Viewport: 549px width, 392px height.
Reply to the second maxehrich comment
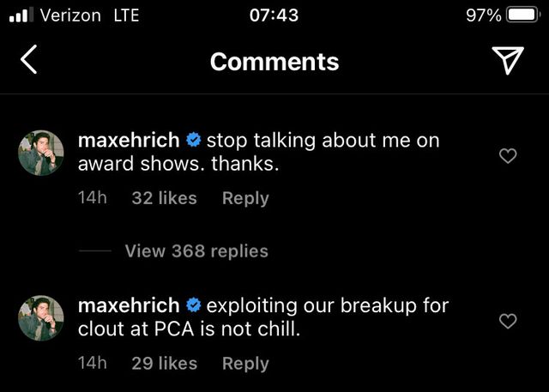click(245, 364)
